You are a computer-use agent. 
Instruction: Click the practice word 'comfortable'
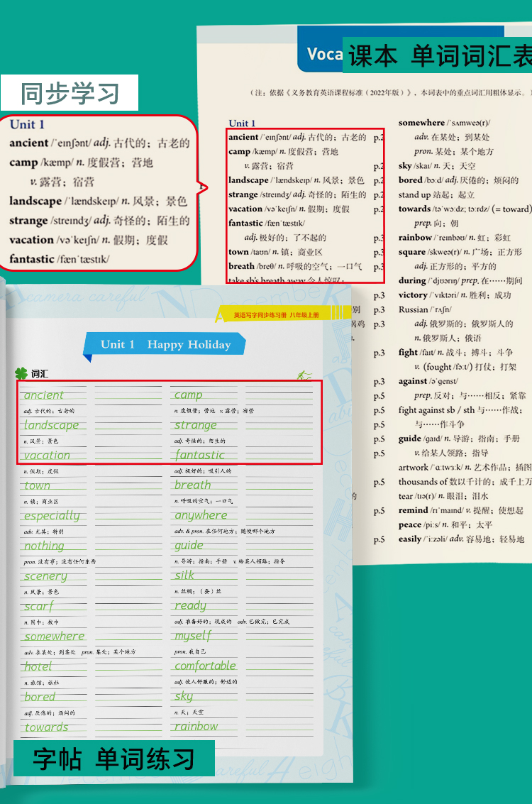(x=205, y=666)
